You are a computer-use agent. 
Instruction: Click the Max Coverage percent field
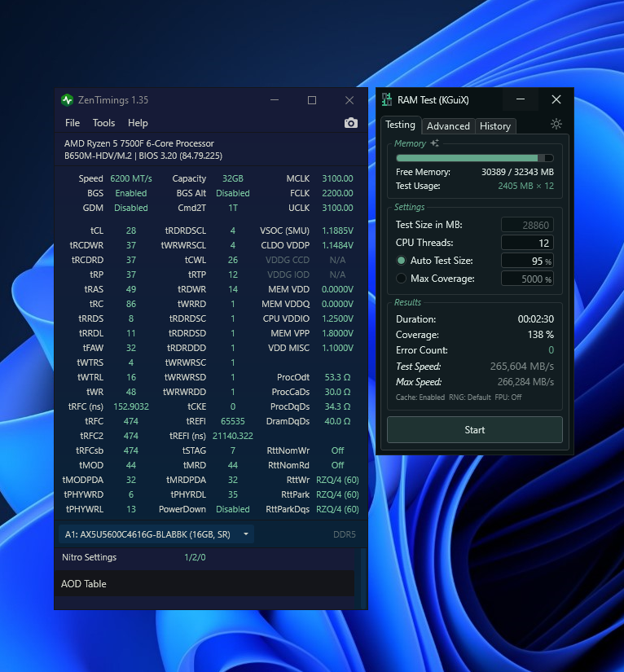click(x=527, y=279)
